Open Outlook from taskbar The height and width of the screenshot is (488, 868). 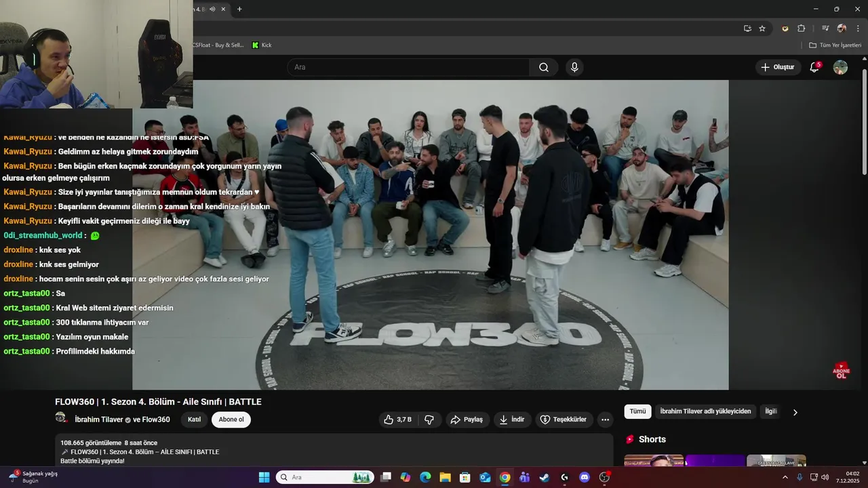(485, 477)
